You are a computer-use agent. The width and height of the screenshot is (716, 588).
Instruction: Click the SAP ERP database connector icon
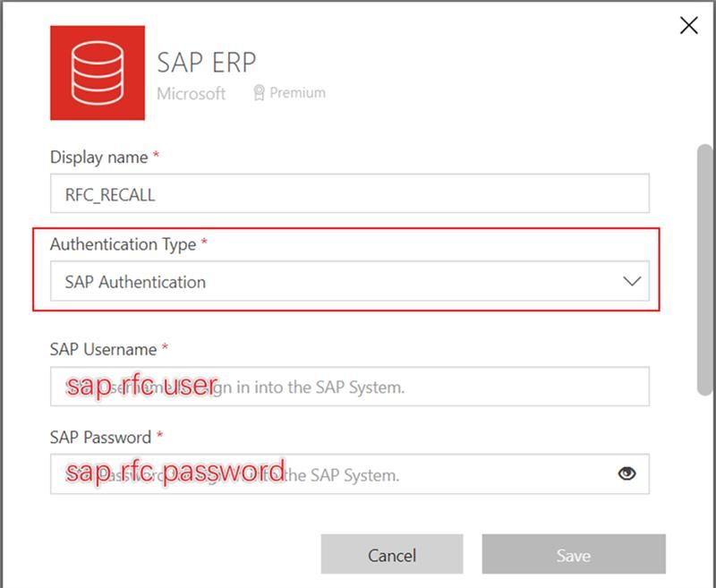pos(98,72)
